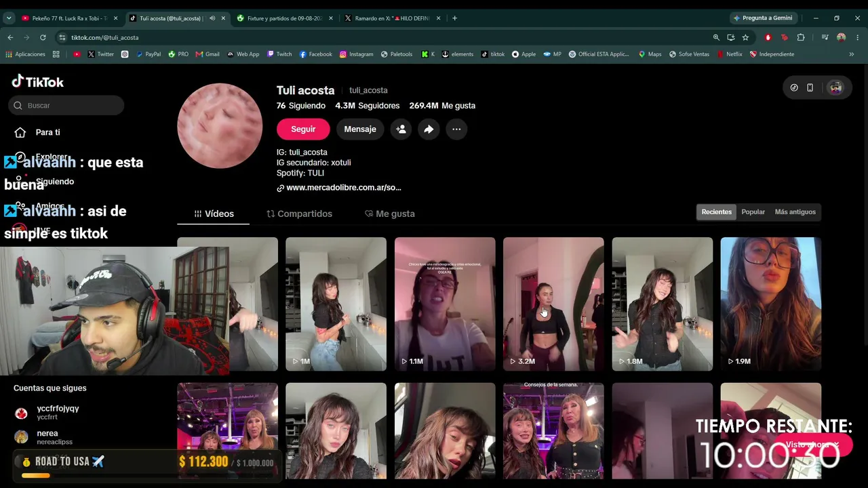Open the Twitch bookmark

[x=279, y=54]
